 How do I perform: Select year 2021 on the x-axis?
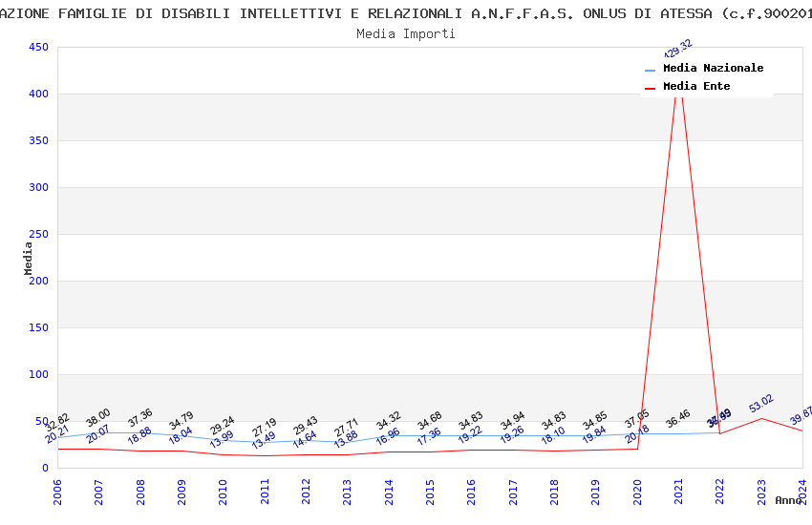(679, 492)
